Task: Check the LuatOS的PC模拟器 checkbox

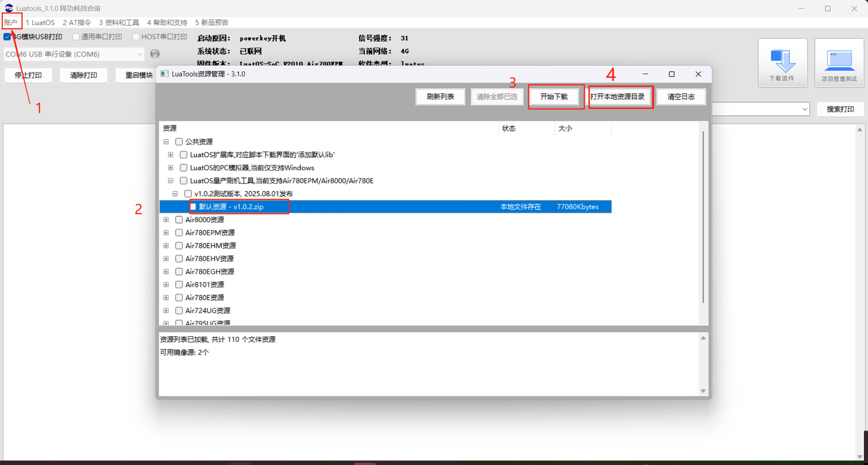Action: pyautogui.click(x=184, y=168)
